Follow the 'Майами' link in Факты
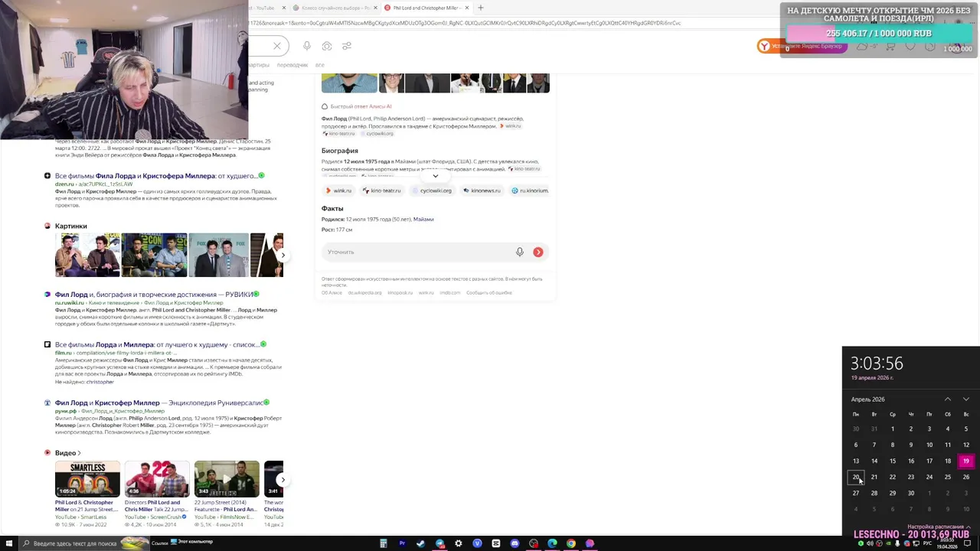This screenshot has height=551, width=980. 423,220
